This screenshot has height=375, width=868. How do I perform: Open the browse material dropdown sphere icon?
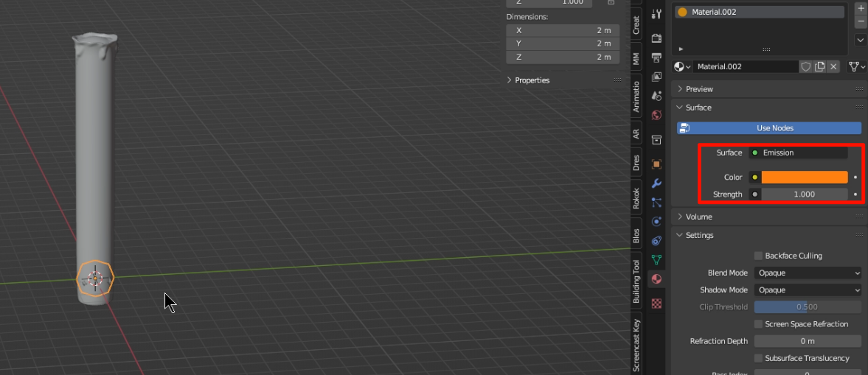pos(682,66)
